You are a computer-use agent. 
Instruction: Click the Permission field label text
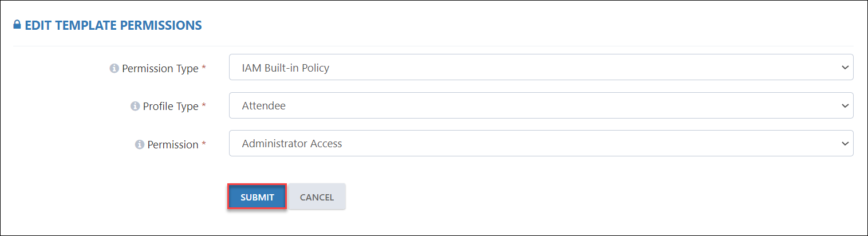(173, 144)
